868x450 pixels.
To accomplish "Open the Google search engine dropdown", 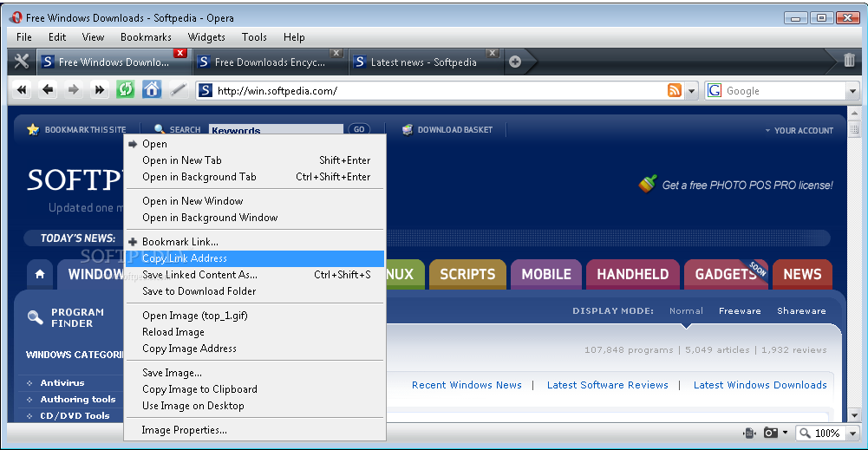I will [x=852, y=91].
